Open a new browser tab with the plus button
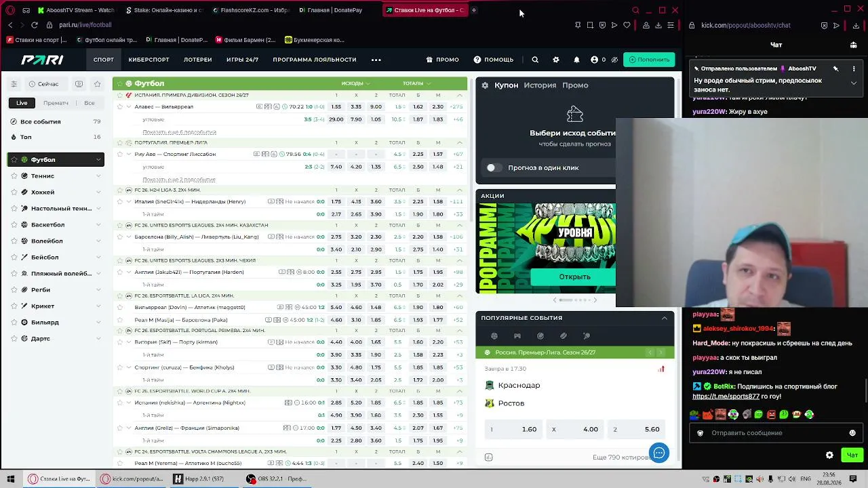868x488 pixels. click(x=474, y=10)
